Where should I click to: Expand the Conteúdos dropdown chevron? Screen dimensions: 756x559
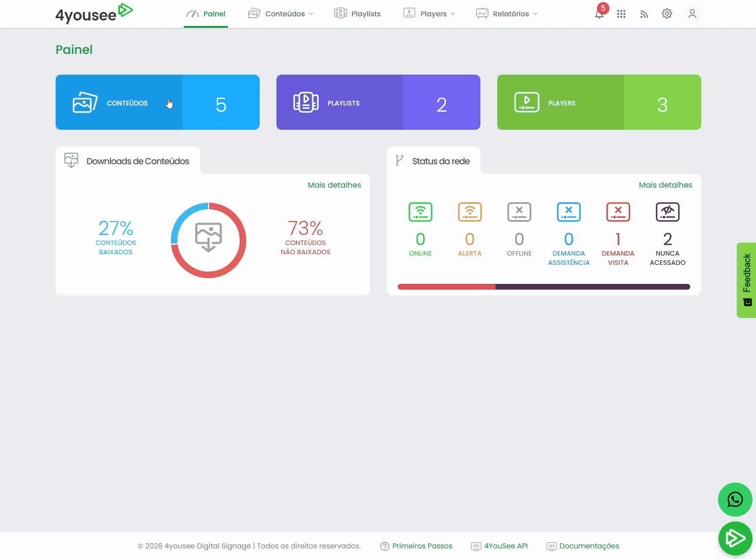[x=311, y=14]
